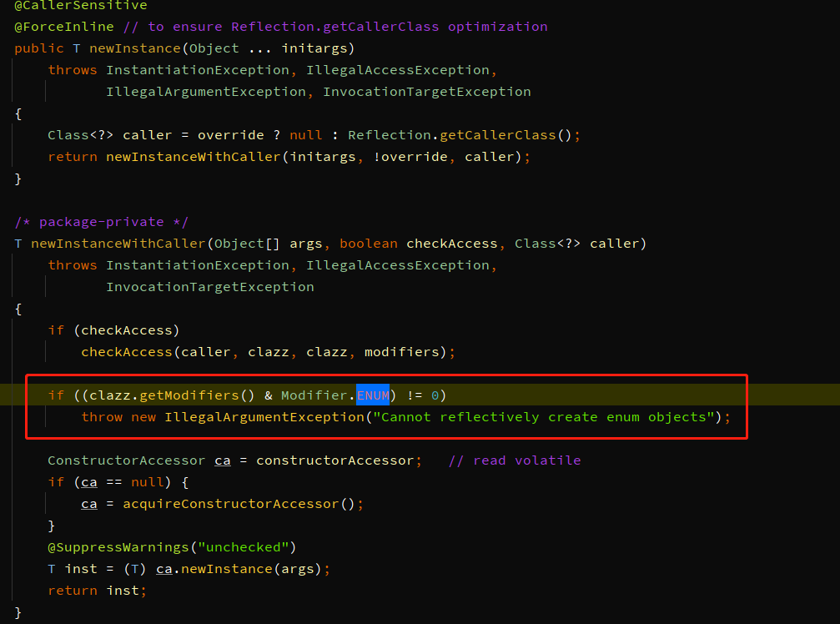Click @SuppressWarnings annotation
The image size is (840, 624).
click(118, 547)
